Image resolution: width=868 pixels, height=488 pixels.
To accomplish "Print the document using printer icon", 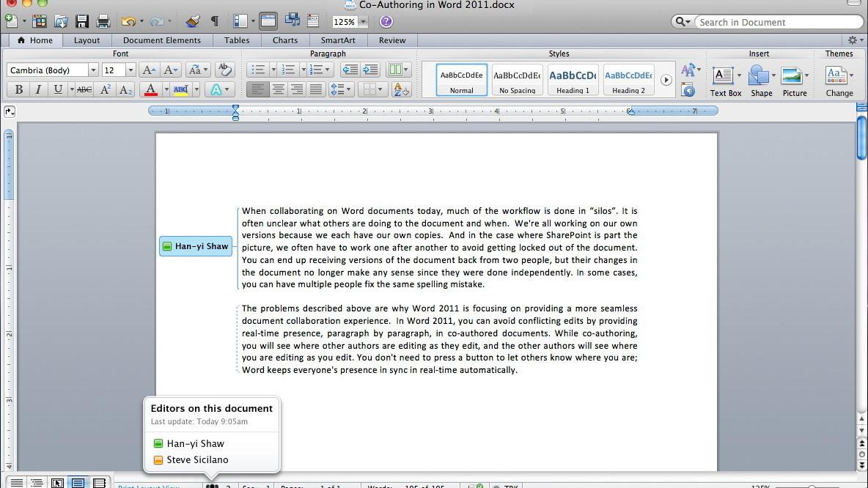I will (x=103, y=21).
